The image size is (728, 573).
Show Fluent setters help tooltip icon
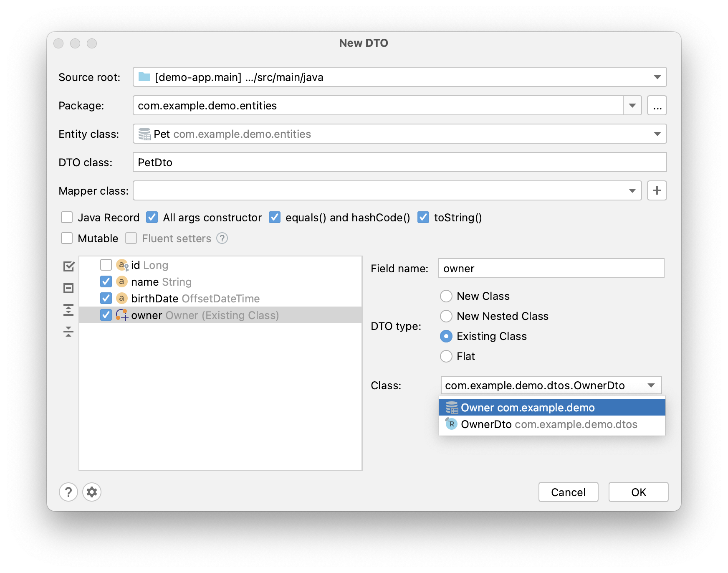(223, 238)
